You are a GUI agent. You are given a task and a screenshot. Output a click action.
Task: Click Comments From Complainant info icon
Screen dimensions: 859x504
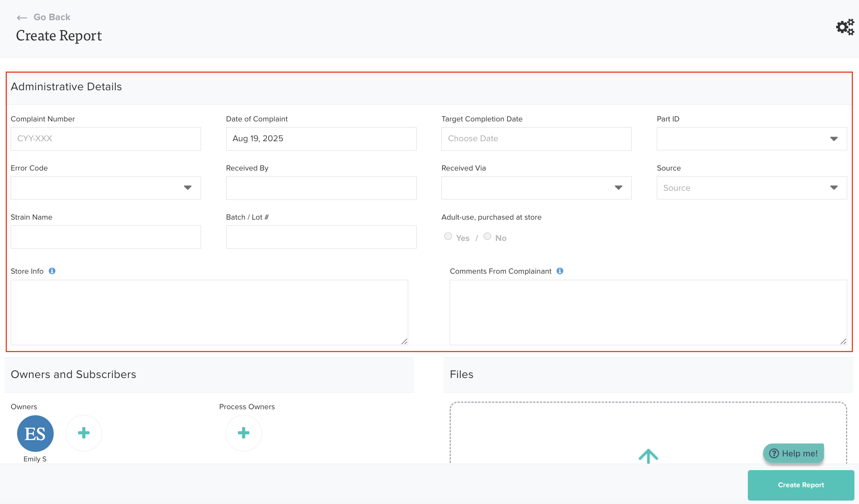pyautogui.click(x=560, y=271)
